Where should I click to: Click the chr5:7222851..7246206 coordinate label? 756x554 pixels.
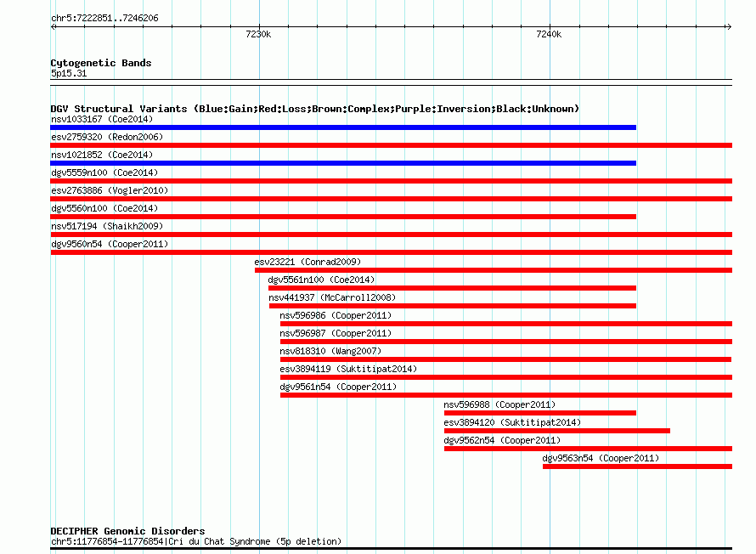click(104, 18)
